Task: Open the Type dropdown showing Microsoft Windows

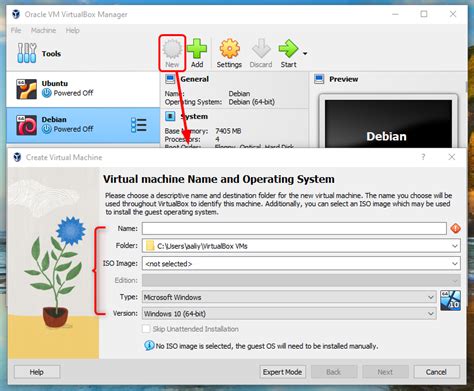Action: coord(289,297)
